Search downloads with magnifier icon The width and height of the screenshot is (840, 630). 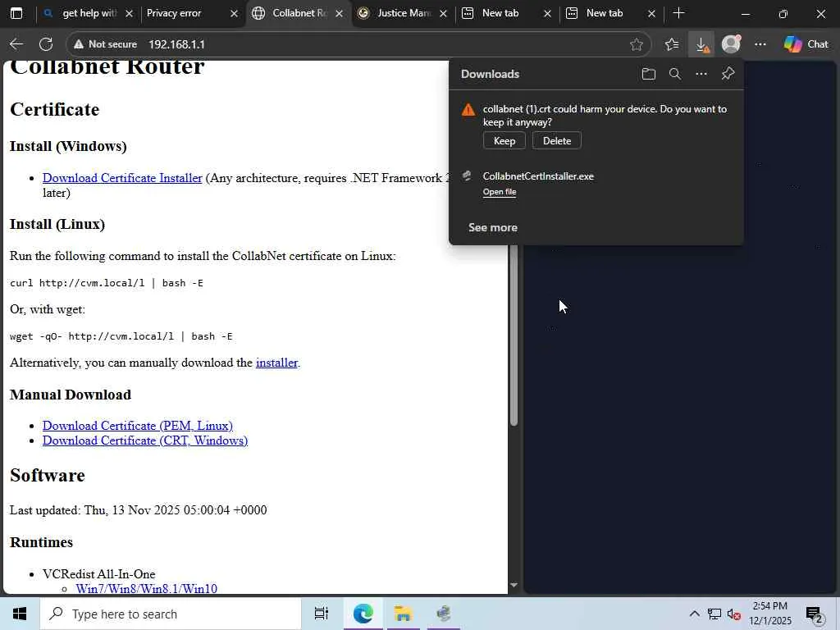point(675,74)
